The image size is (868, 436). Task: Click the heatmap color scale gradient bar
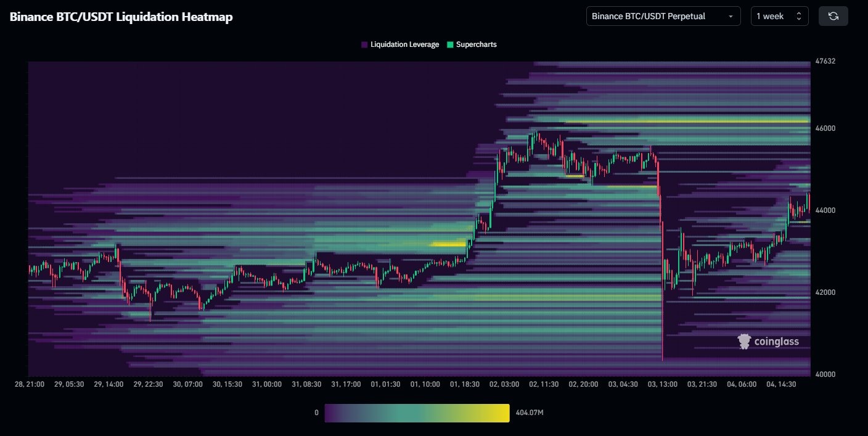coord(417,413)
